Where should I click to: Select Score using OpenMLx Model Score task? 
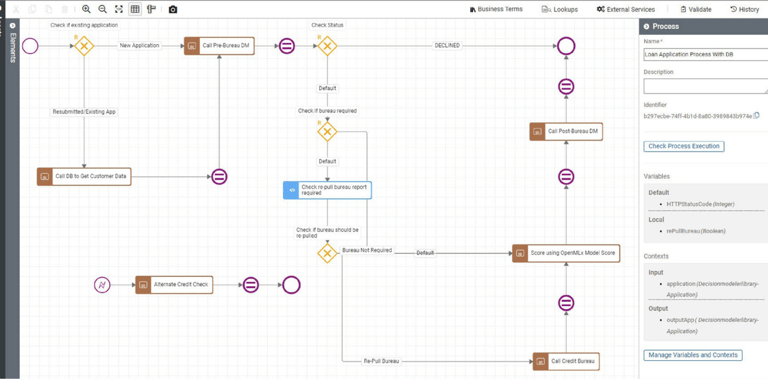[x=566, y=254]
